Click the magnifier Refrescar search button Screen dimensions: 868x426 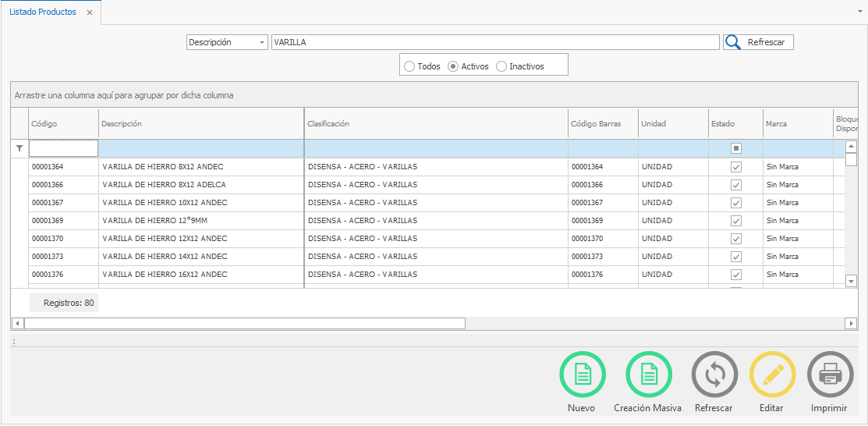(758, 42)
